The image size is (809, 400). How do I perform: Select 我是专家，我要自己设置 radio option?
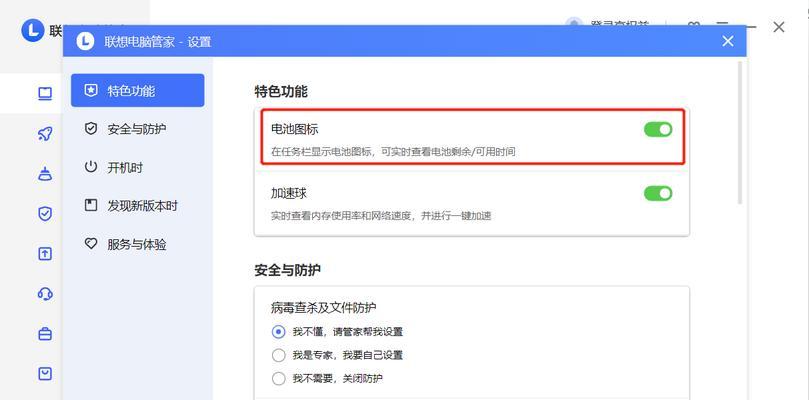pyautogui.click(x=279, y=355)
